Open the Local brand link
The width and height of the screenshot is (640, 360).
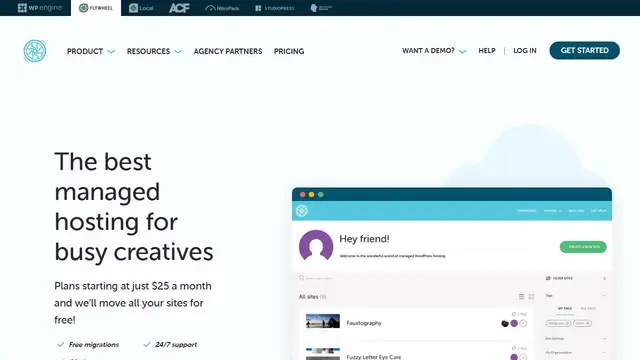tap(141, 8)
